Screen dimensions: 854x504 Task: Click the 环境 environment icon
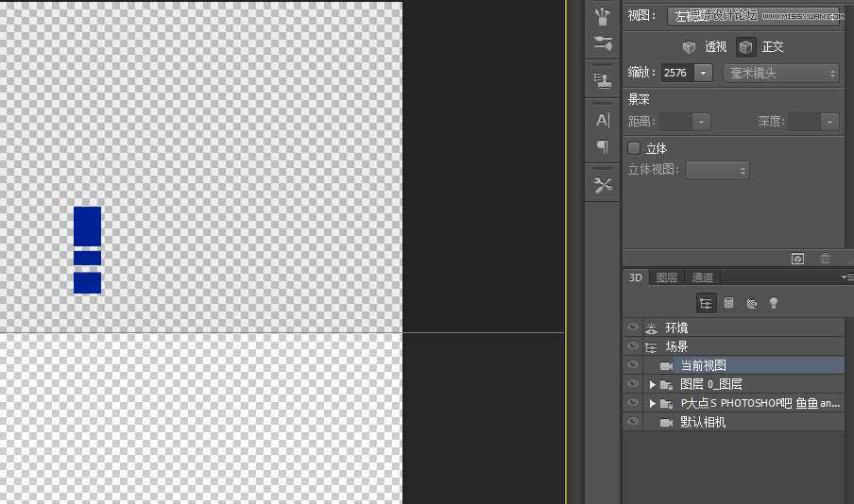[652, 328]
